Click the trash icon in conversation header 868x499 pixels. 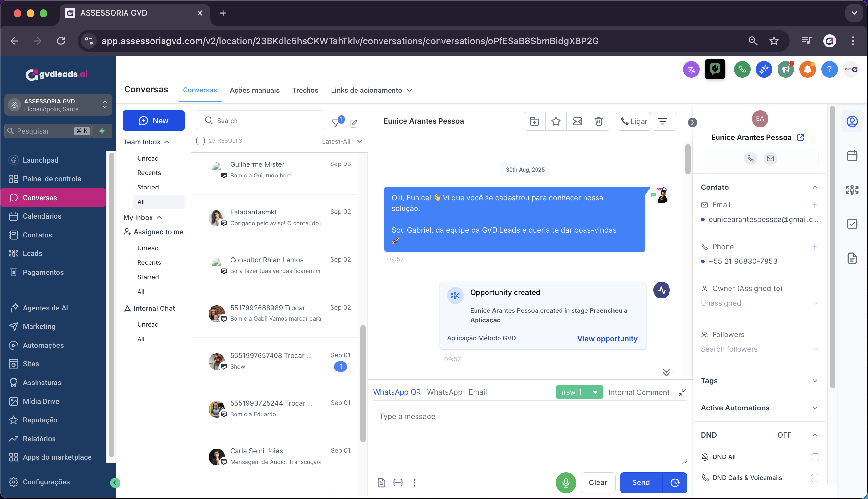coord(598,121)
